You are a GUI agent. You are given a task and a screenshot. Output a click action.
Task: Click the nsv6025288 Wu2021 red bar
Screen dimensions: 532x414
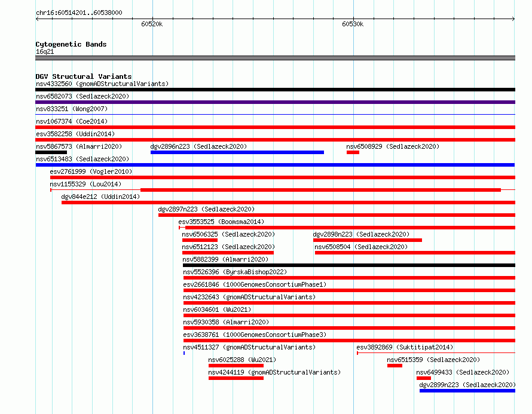pyautogui.click(x=236, y=366)
